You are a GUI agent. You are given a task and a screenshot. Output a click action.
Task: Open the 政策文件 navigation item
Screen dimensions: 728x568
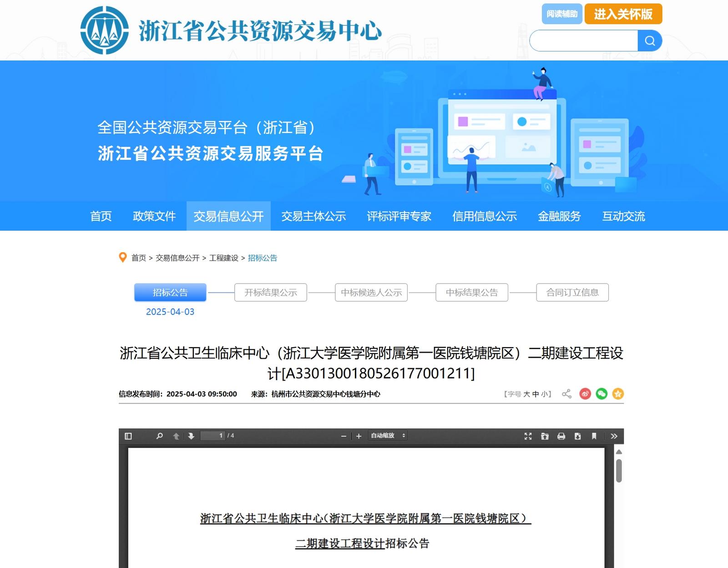tap(154, 216)
